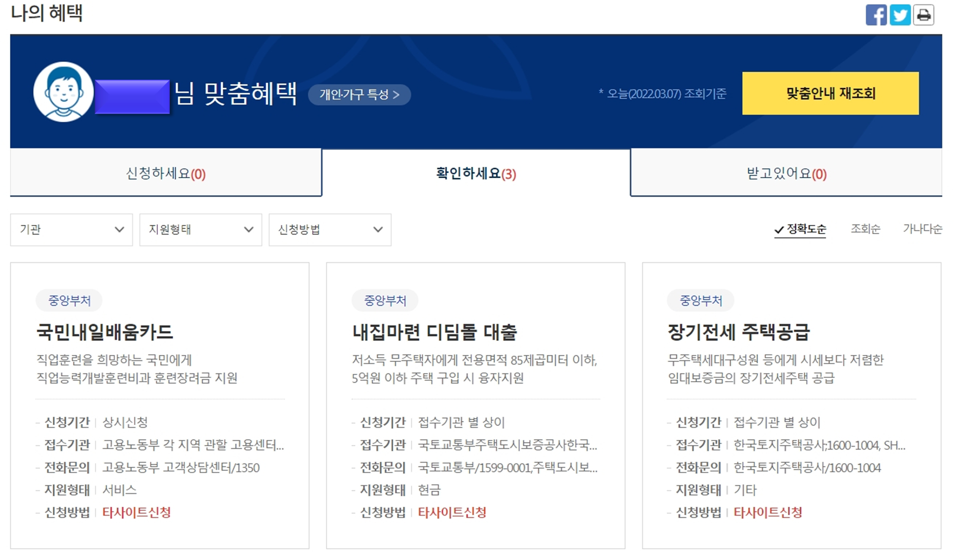
Task: Share page via Twitter icon
Action: 900,15
